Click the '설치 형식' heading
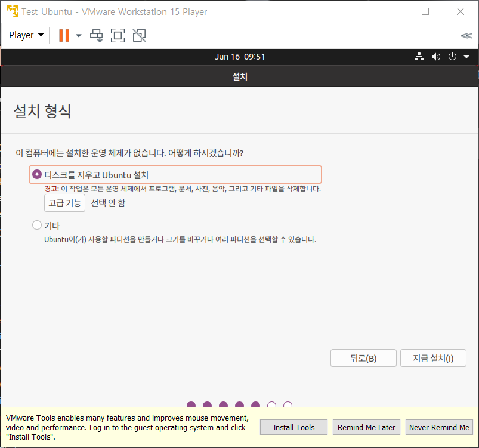 pyautogui.click(x=42, y=111)
